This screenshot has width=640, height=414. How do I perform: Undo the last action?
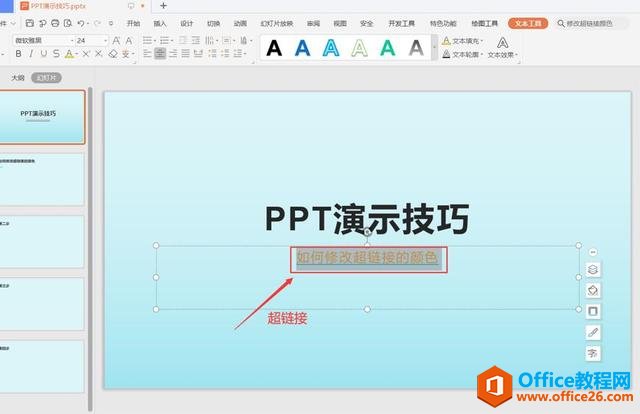click(81, 24)
